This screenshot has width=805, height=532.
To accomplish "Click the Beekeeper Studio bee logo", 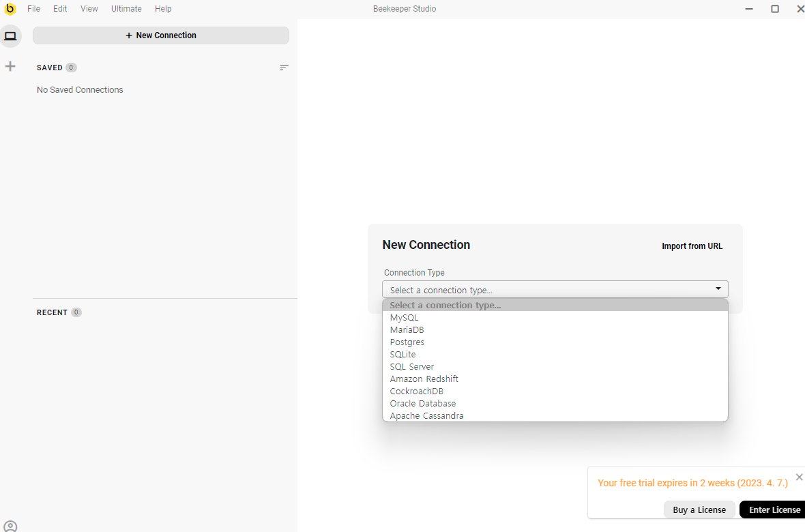I will pos(10,9).
